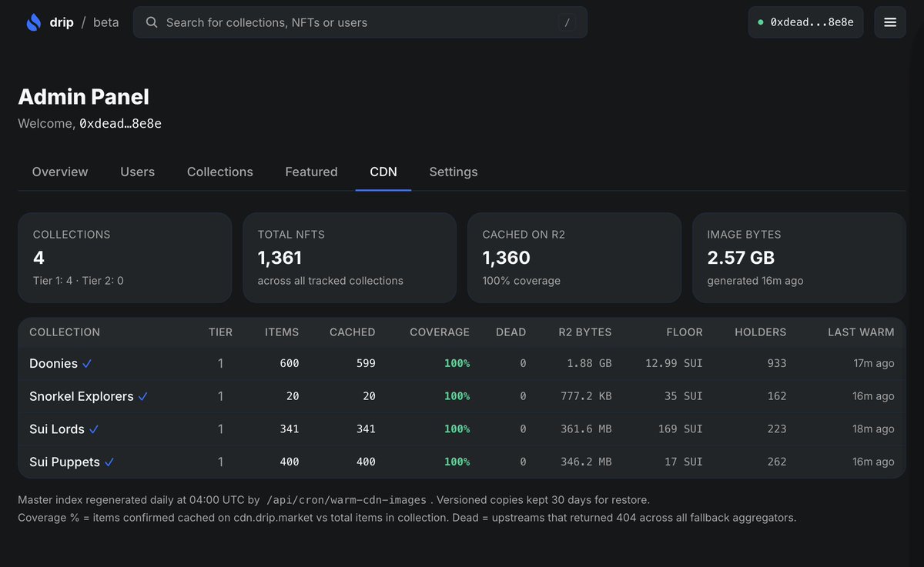Viewport: 924px width, 567px height.
Task: Click Snorkel Explorers R2 bytes 777.2 KB
Action: [x=586, y=396]
